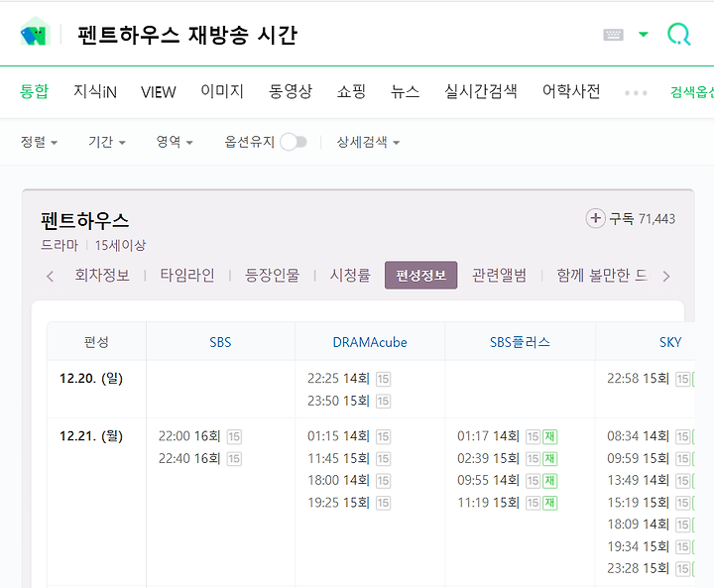Open the 등장인물 tab
This screenshot has width=714, height=588.
coord(273,275)
